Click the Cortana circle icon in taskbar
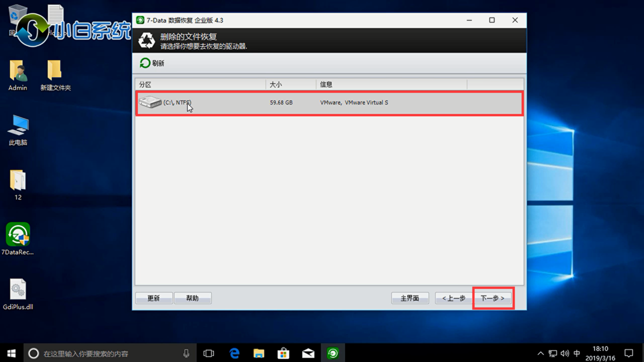This screenshot has width=644, height=362. click(34, 353)
